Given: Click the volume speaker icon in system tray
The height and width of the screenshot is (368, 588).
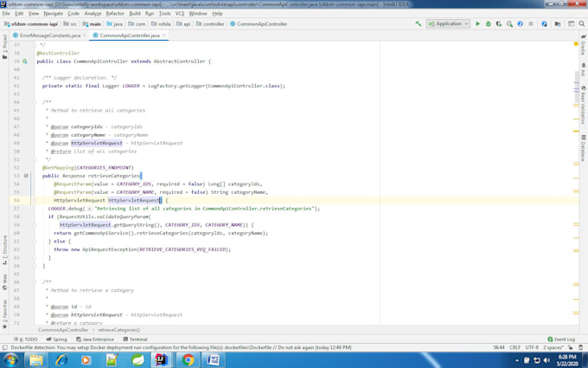Looking at the screenshot, I should point(546,360).
